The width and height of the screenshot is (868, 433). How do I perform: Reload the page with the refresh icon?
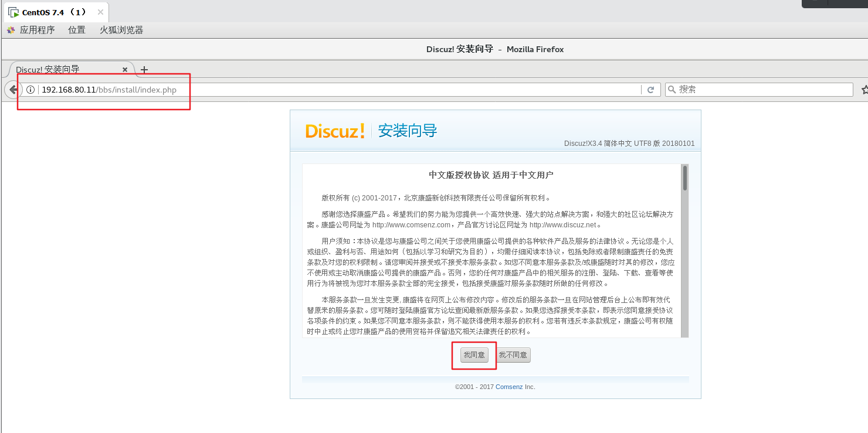[650, 90]
